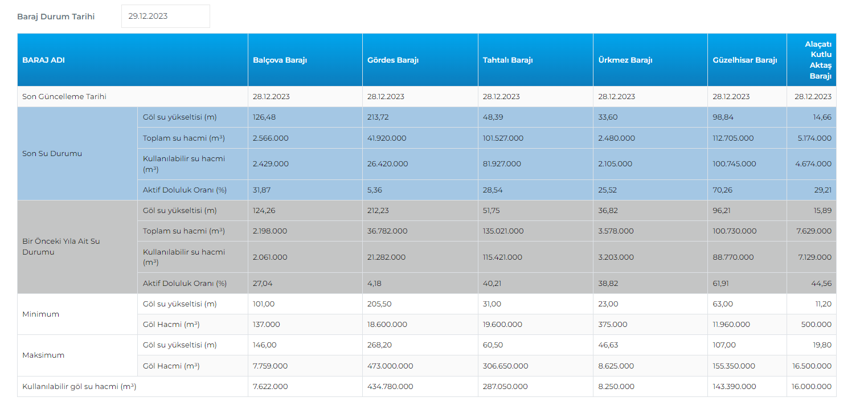Click the Güzelhisar Barajı column header

click(744, 60)
